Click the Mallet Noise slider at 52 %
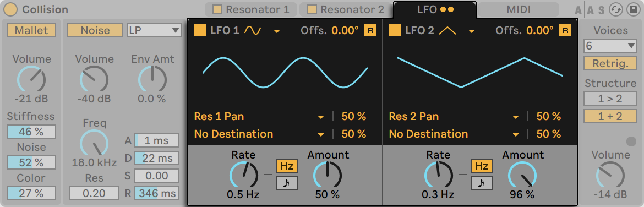This screenshot has width=644, height=207. click(31, 162)
